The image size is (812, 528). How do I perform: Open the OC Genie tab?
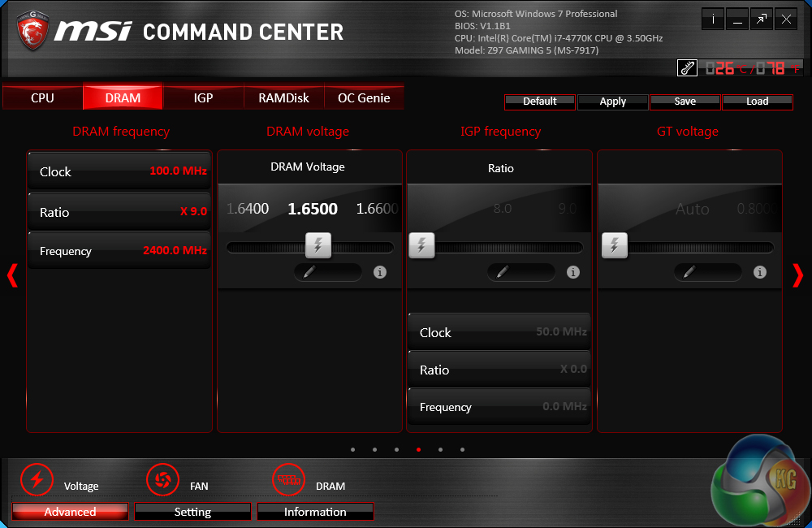pos(364,98)
